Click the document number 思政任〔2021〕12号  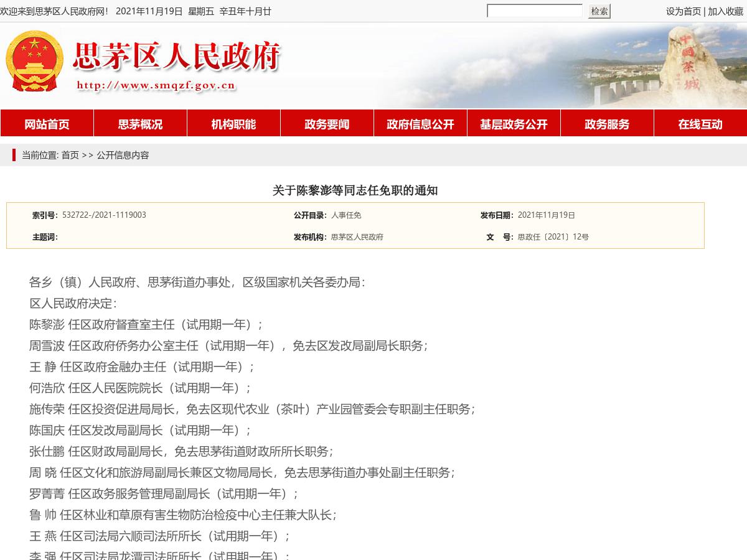552,236
